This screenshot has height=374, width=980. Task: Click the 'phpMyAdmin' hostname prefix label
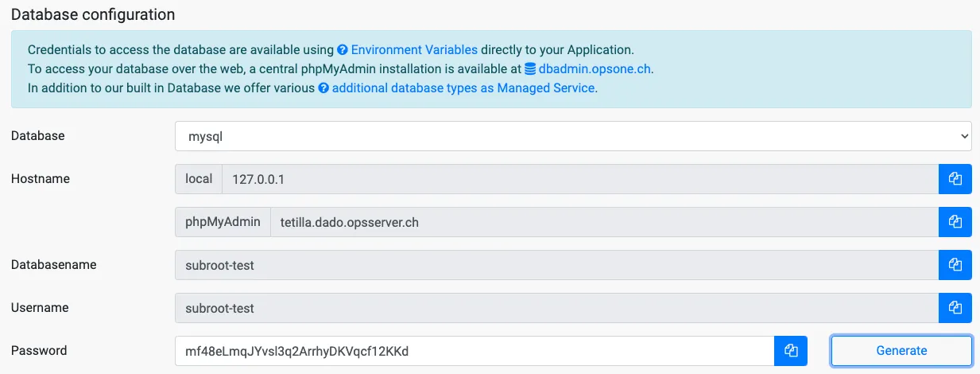[x=223, y=222]
